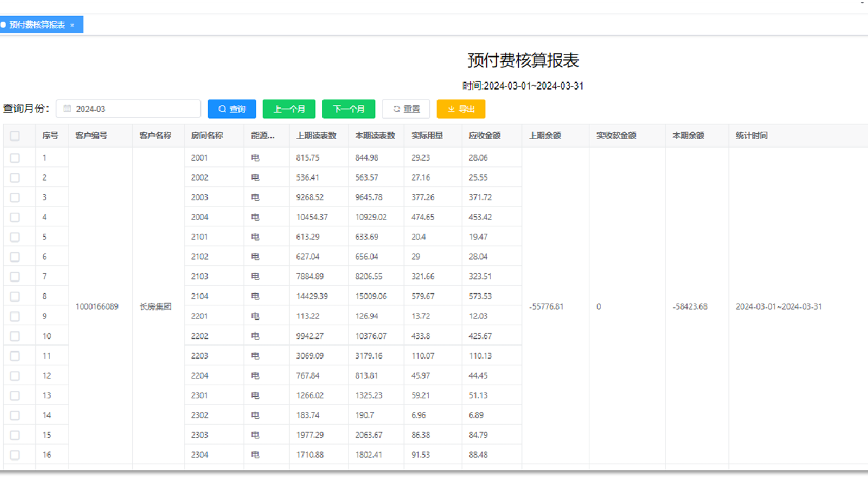Screen dimensions: 868x478
Task: Click customer name 长房集团 cell
Action: point(156,307)
